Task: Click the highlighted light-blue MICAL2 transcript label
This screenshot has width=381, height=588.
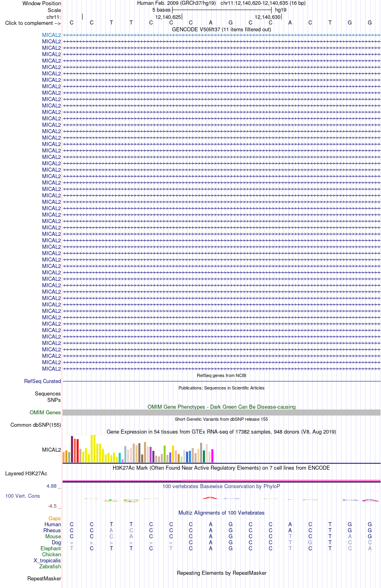Action: point(51,35)
